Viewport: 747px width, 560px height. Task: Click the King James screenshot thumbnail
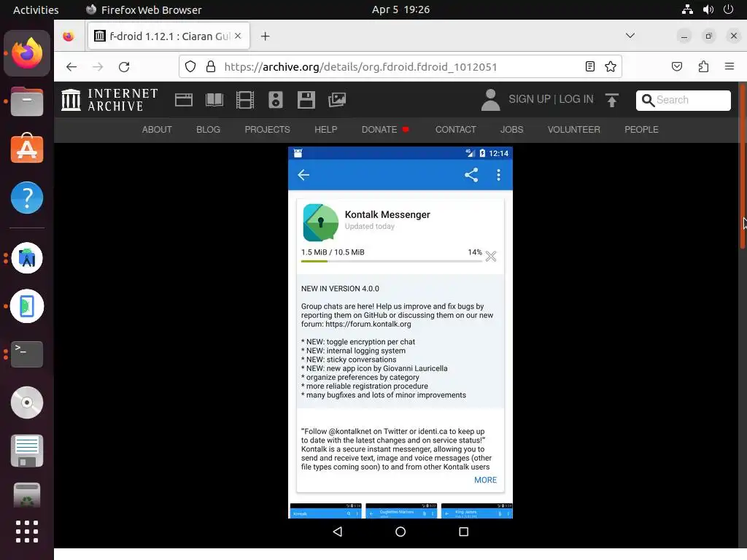[477, 510]
